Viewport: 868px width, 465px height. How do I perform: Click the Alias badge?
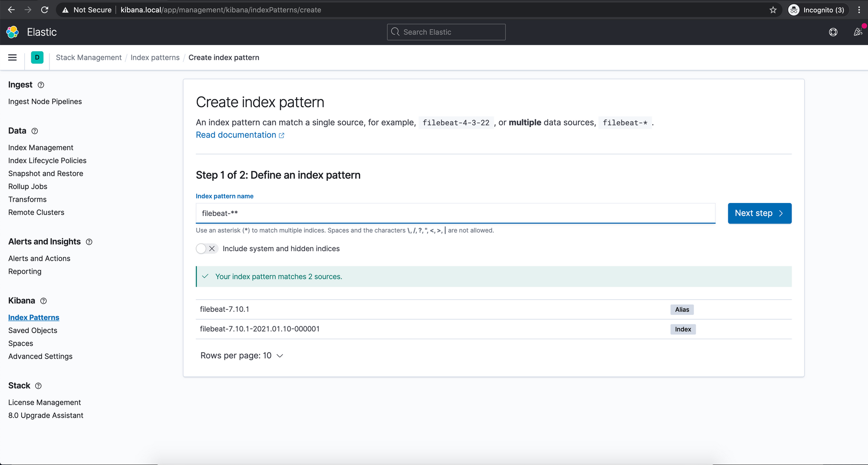pos(682,310)
